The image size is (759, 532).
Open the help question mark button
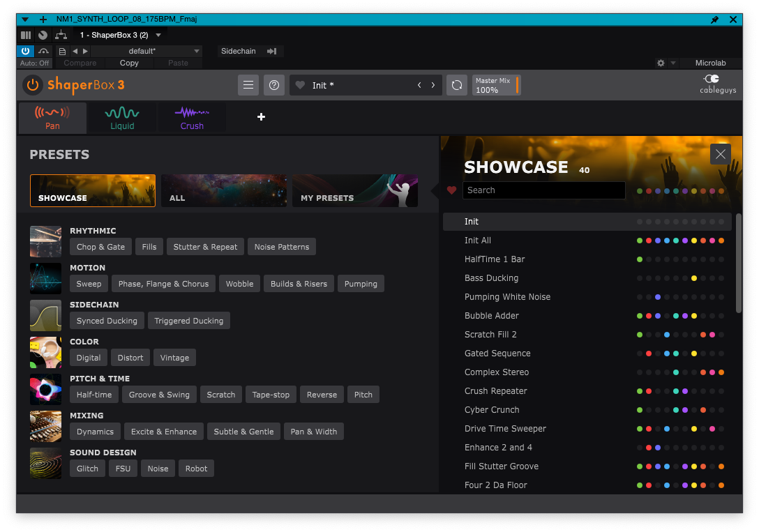pos(274,85)
